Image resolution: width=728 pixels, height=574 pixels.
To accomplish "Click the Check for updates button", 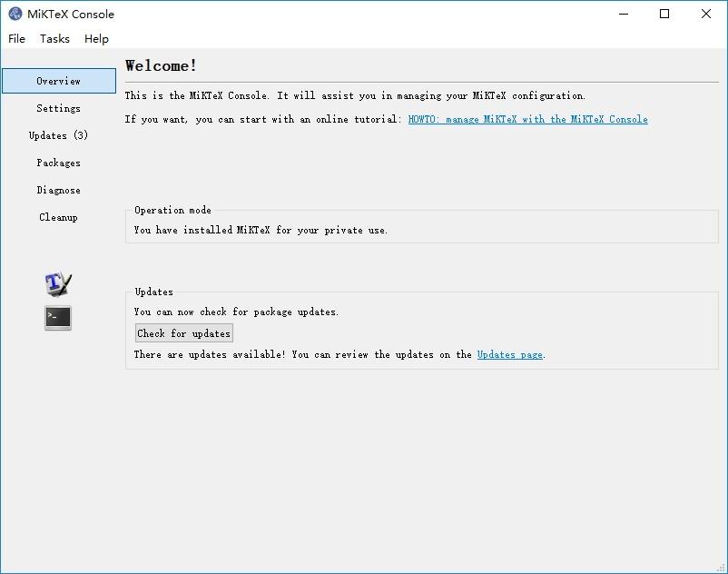I will tap(184, 333).
